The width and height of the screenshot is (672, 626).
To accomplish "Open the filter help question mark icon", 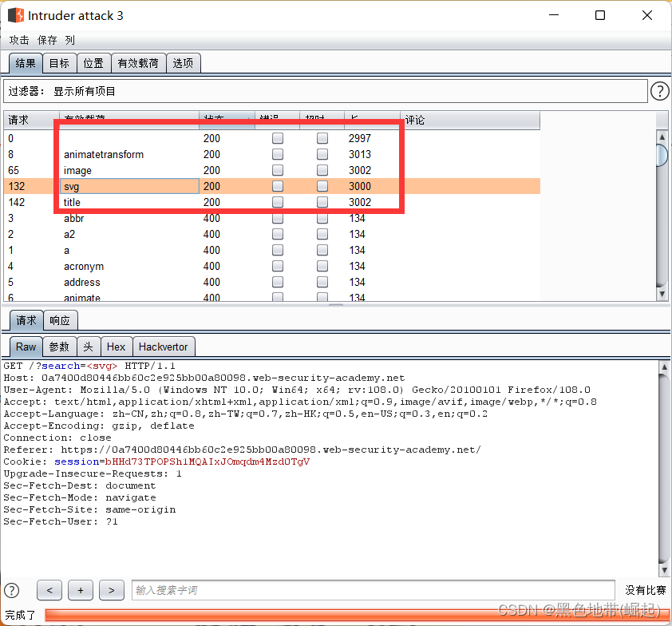I will (x=659, y=91).
